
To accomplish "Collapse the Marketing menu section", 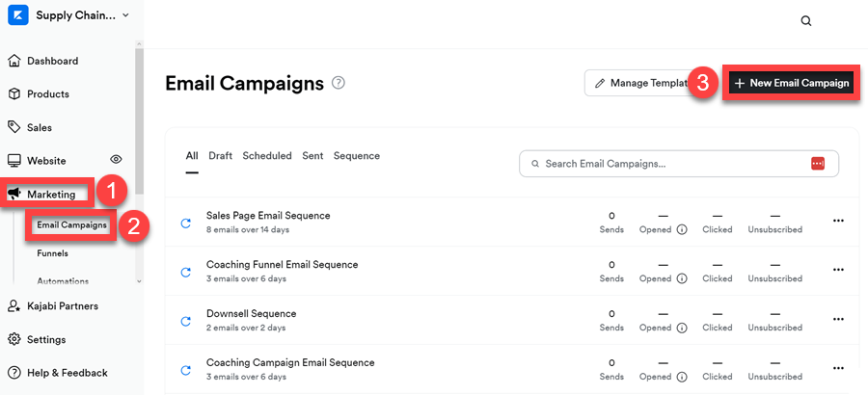I will [51, 194].
